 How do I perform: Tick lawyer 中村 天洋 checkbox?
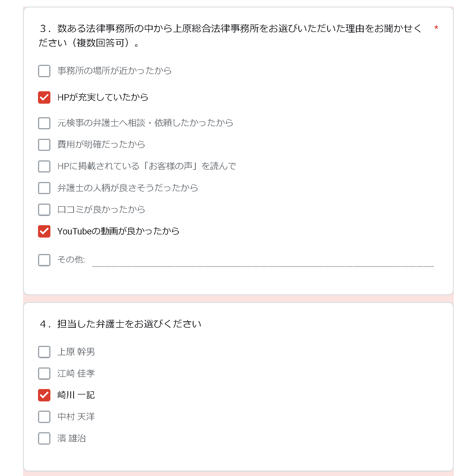click(44, 417)
